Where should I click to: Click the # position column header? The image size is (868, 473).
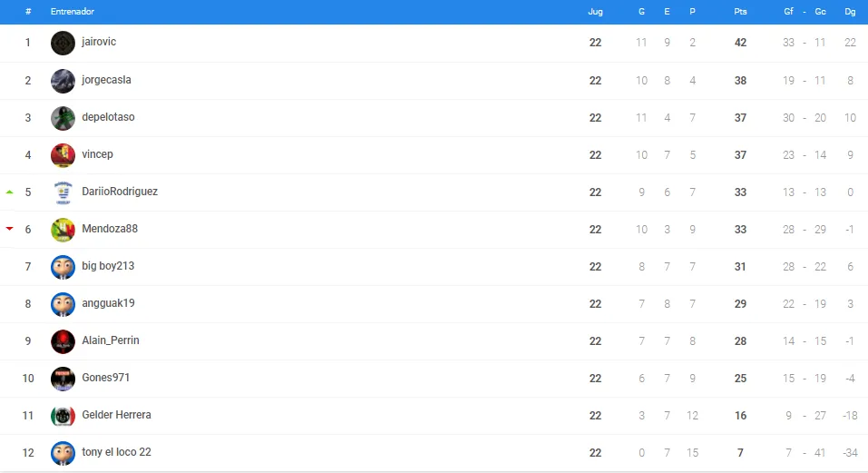28,12
